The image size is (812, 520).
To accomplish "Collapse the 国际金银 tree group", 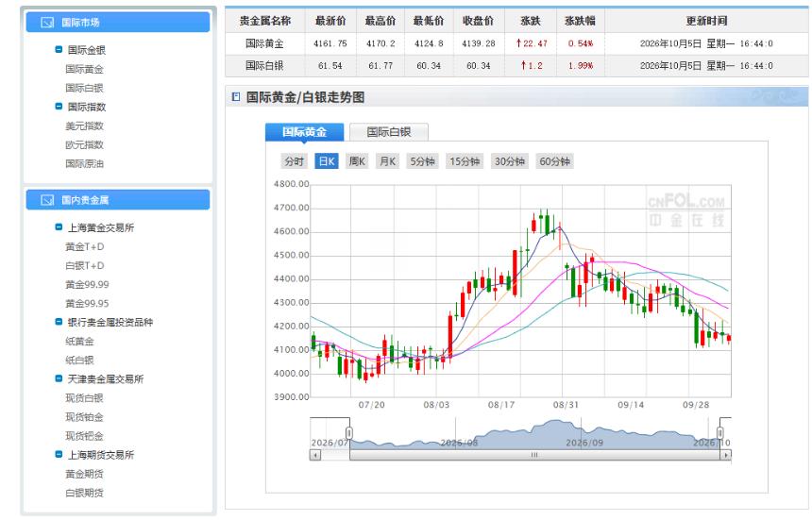I will click(59, 50).
